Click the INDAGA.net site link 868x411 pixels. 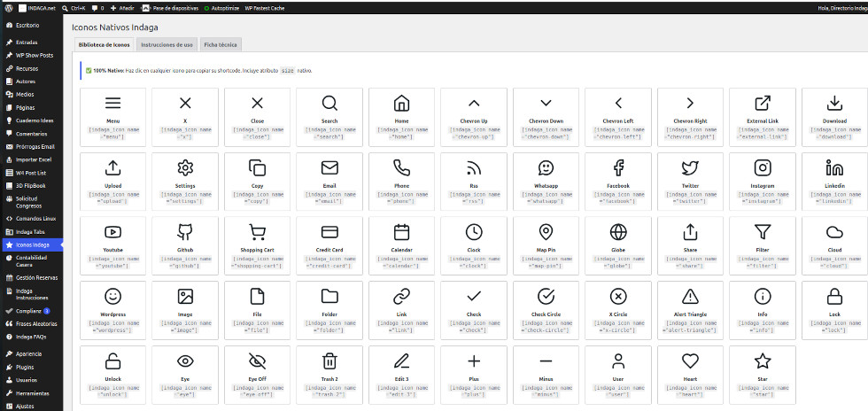[x=37, y=8]
